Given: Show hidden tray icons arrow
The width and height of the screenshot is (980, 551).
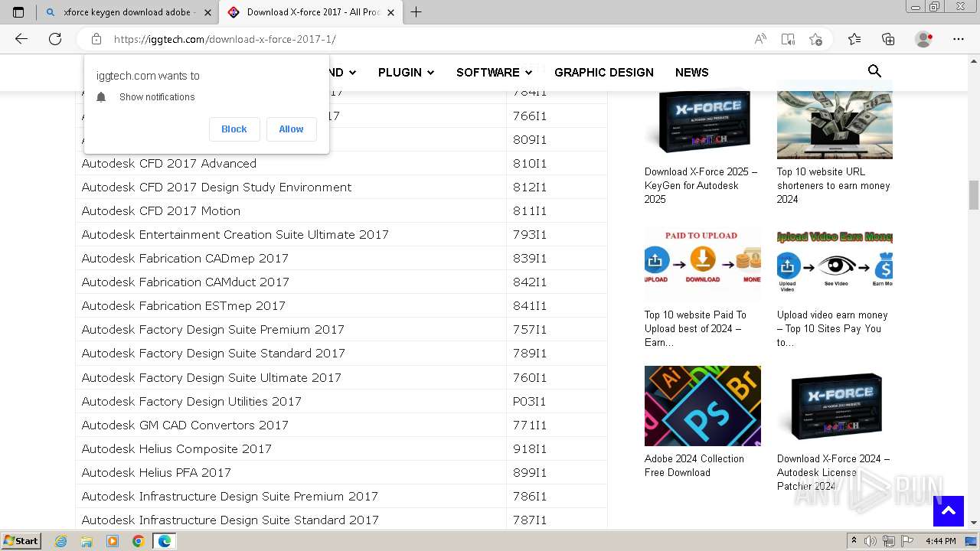Looking at the screenshot, I should (854, 541).
